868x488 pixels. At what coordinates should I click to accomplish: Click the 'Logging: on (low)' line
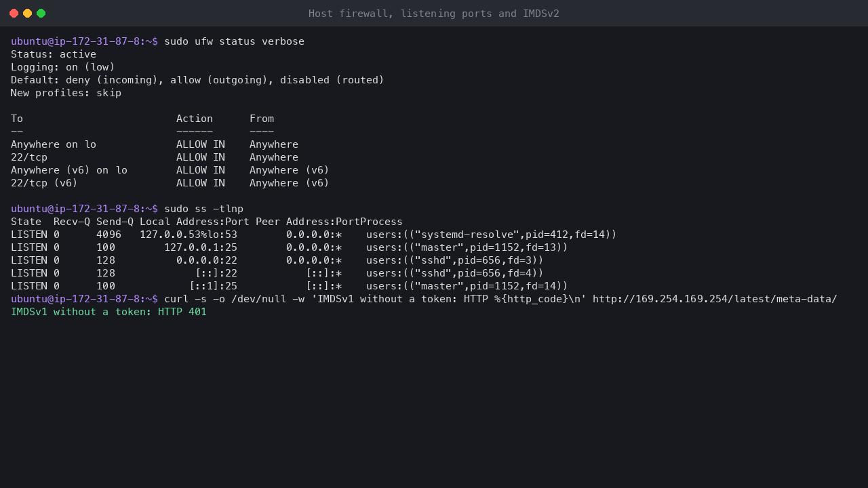pyautogui.click(x=63, y=67)
